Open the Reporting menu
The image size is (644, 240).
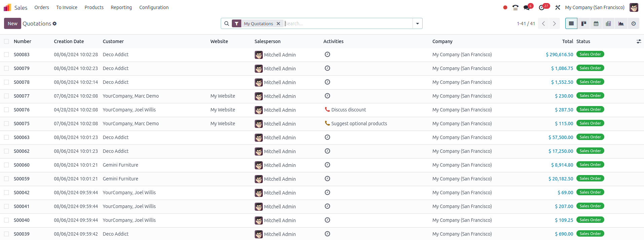[121, 7]
